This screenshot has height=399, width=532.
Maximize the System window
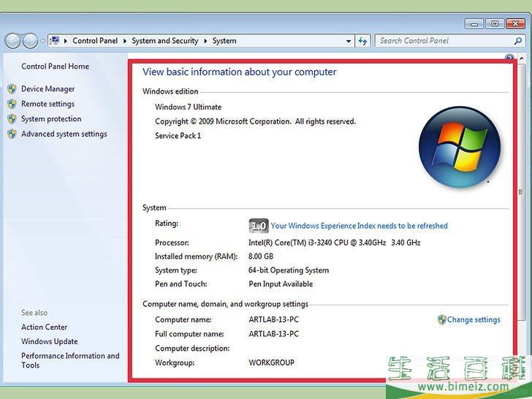pyautogui.click(x=495, y=23)
